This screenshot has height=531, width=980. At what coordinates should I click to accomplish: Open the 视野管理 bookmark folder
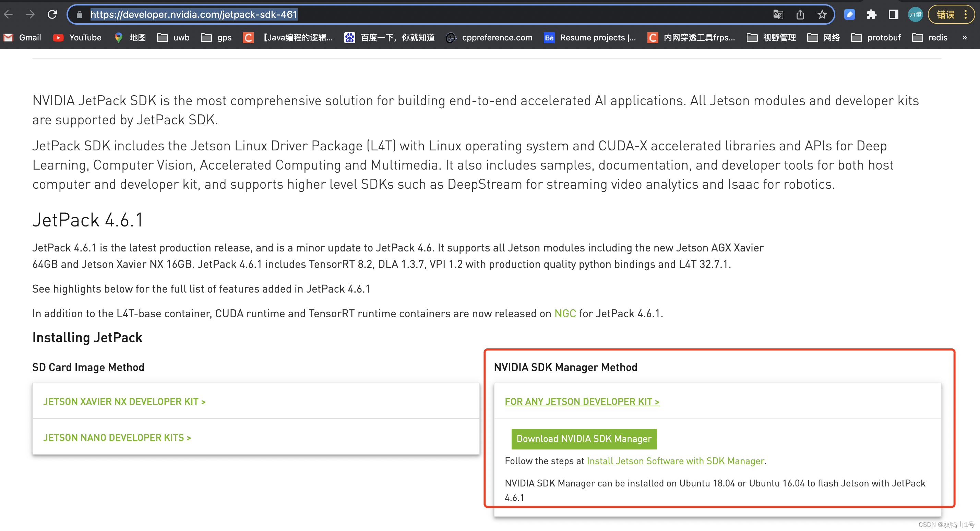click(771, 37)
